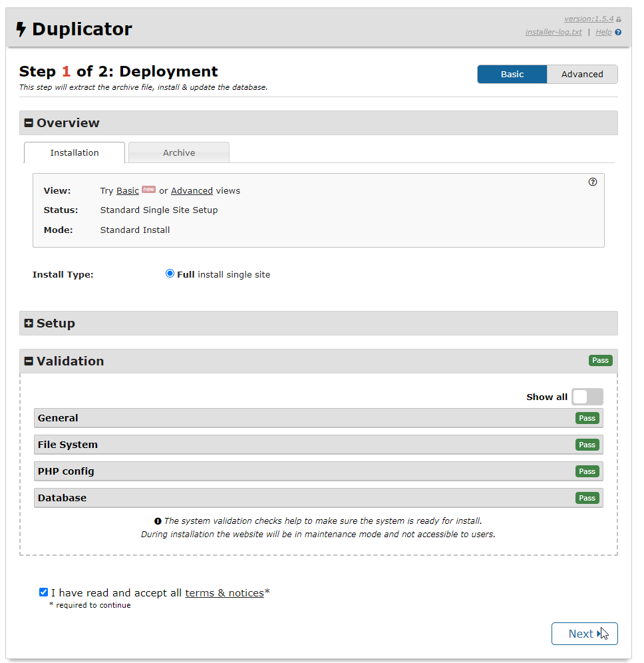Open the help tooltip icon in Overview box
This screenshot has width=644, height=663.
tap(593, 182)
